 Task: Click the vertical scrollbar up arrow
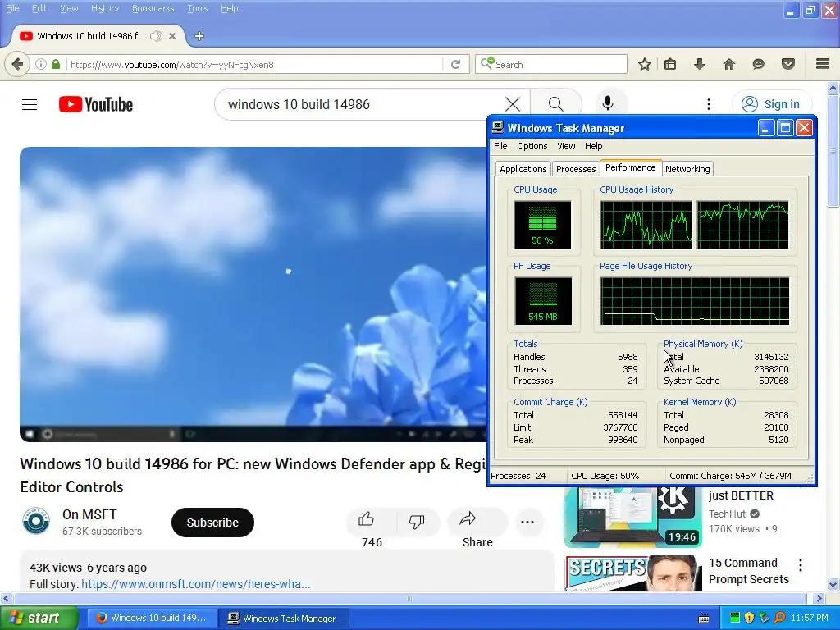[x=833, y=87]
